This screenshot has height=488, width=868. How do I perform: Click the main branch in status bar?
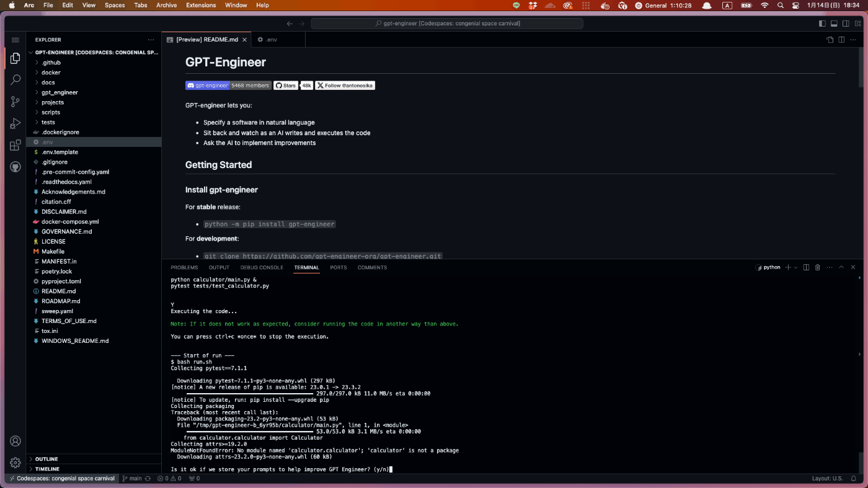click(x=132, y=479)
